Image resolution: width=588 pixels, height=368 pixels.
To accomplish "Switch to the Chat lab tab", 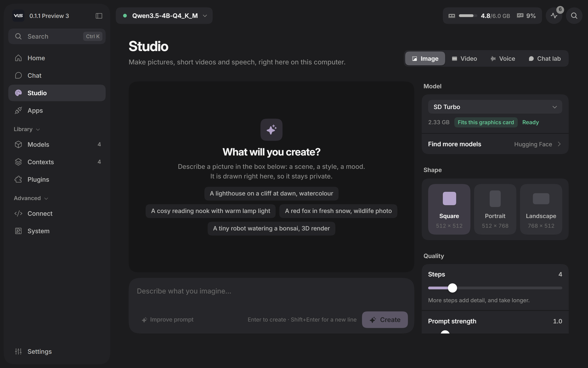I will (545, 59).
